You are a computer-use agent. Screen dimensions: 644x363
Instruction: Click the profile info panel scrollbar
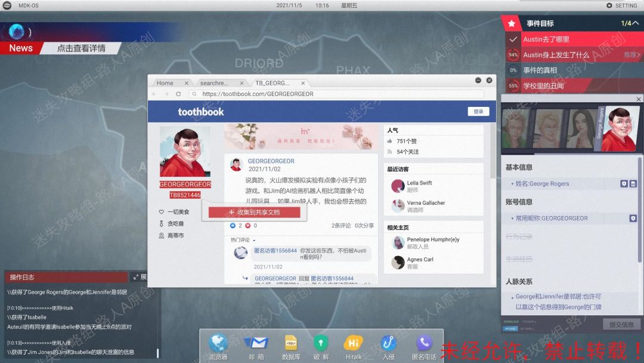639,210
